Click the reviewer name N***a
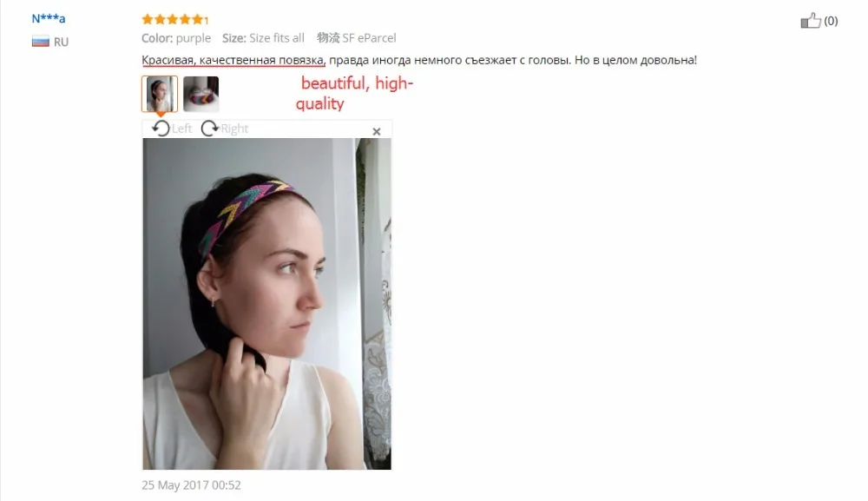 48,18
